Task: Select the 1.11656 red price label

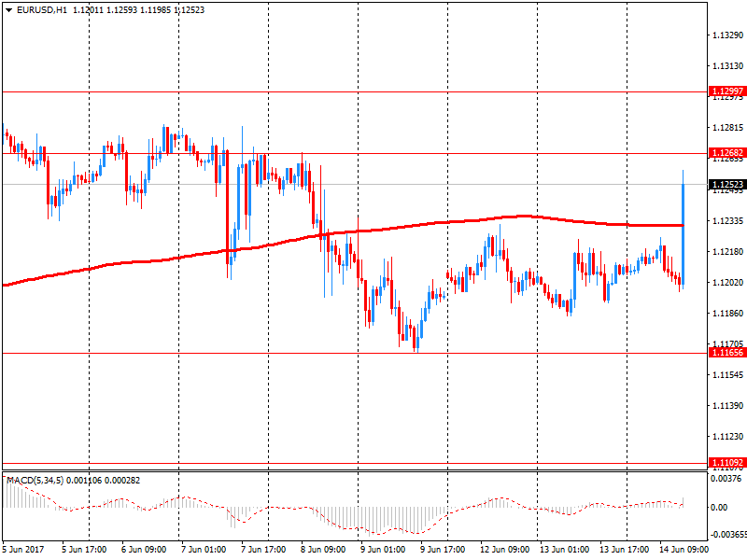Action: click(x=726, y=353)
